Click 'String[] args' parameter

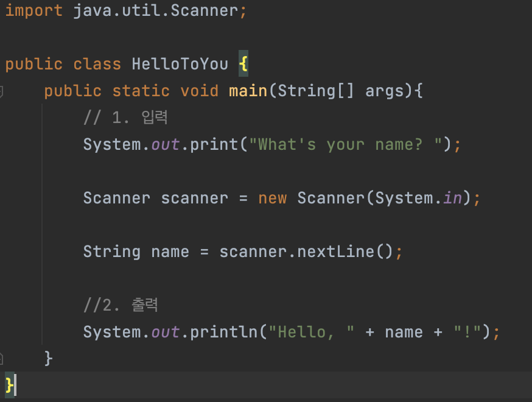(341, 91)
